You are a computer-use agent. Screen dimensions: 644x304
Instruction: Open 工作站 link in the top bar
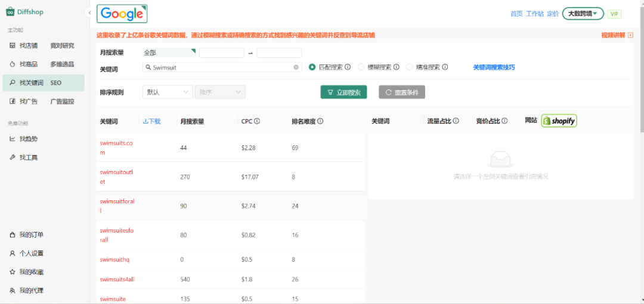click(x=535, y=14)
